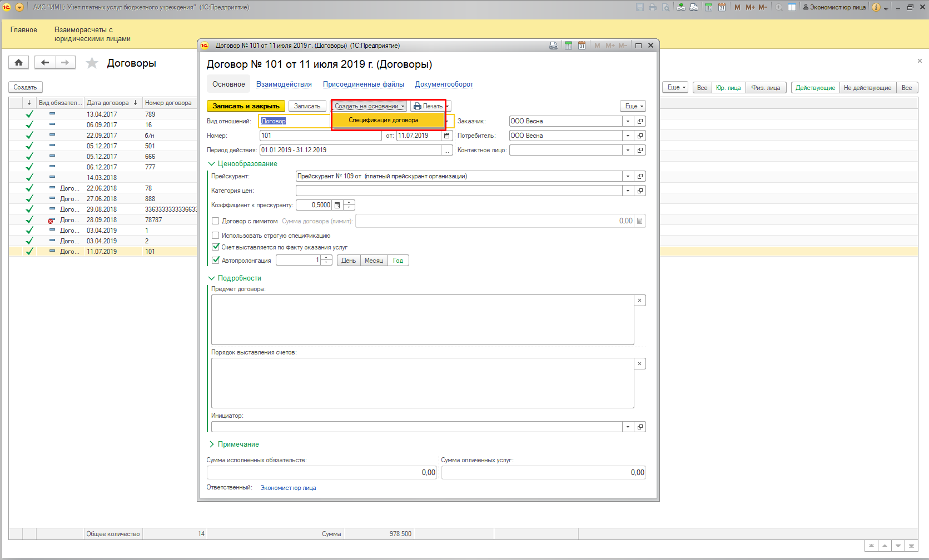
Task: Add Договоры to favorites with star icon
Action: point(92,63)
